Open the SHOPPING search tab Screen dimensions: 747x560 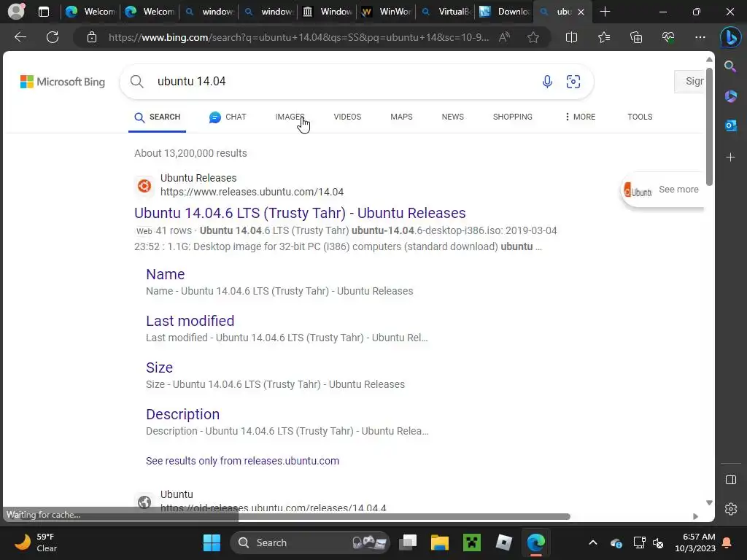[x=513, y=117]
